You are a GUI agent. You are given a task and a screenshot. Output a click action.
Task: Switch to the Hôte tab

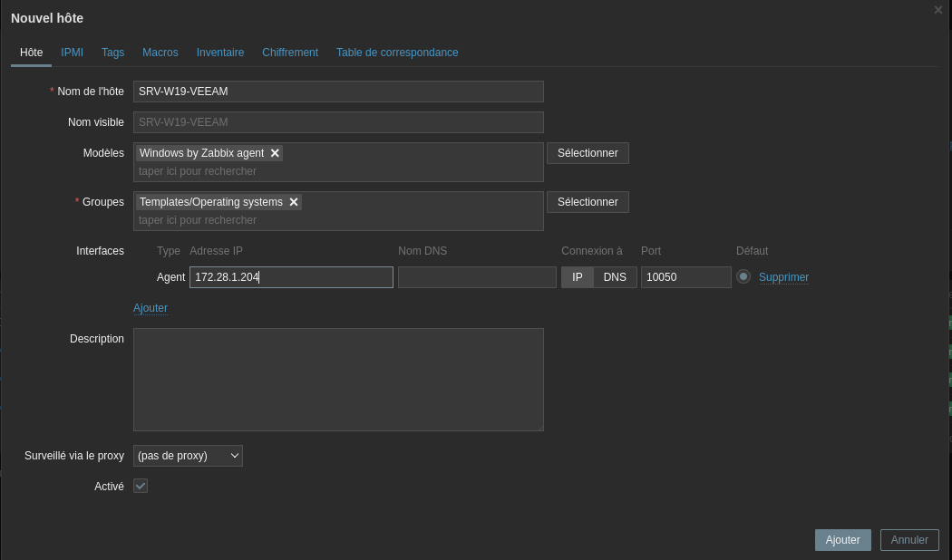[x=31, y=53]
